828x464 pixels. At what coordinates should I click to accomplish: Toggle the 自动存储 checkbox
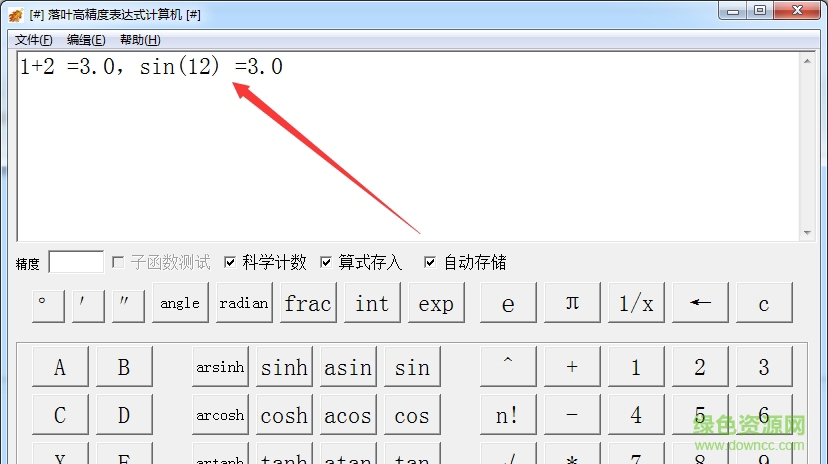click(430, 262)
